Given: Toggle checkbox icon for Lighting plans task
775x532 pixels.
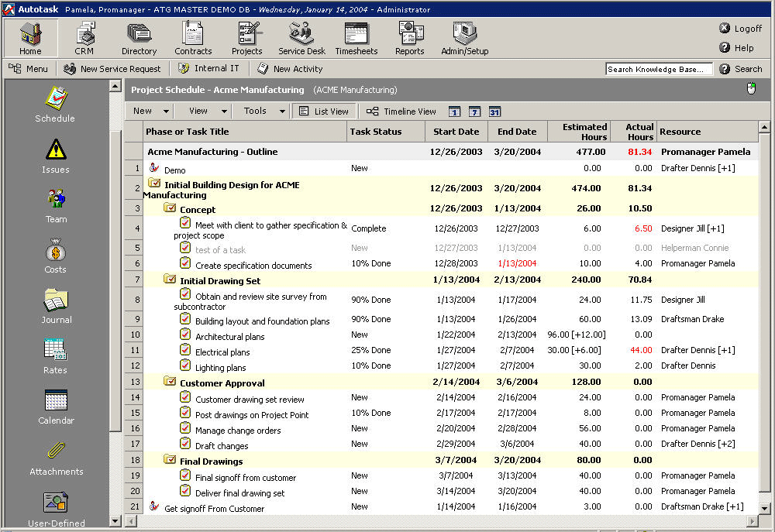Looking at the screenshot, I should 185,366.
